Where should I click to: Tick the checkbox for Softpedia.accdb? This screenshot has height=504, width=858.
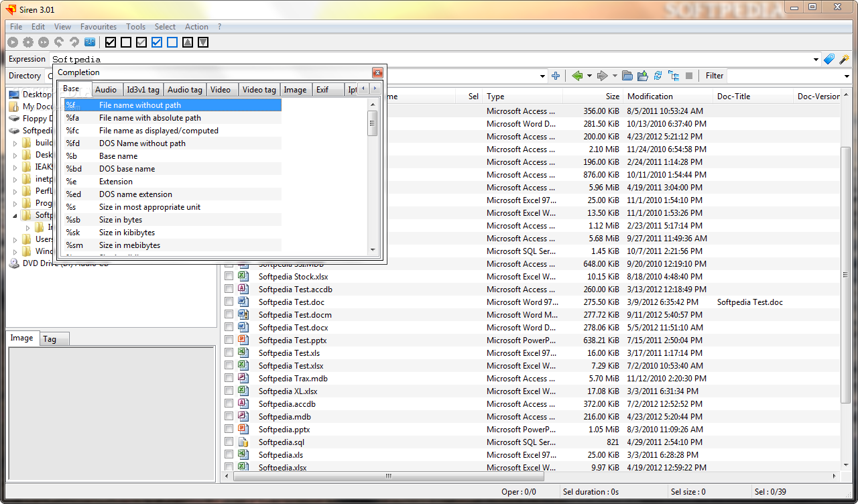pyautogui.click(x=229, y=403)
